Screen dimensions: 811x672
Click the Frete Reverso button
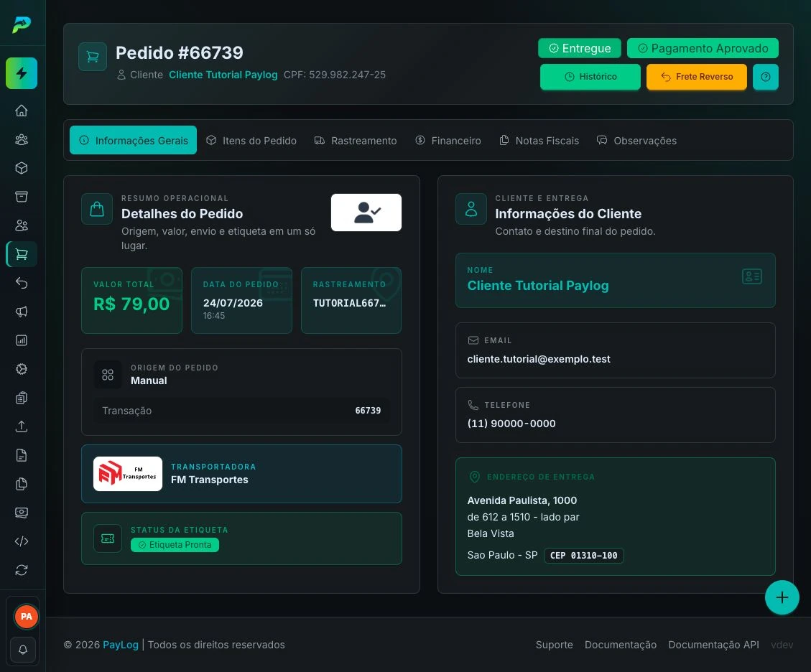click(697, 77)
